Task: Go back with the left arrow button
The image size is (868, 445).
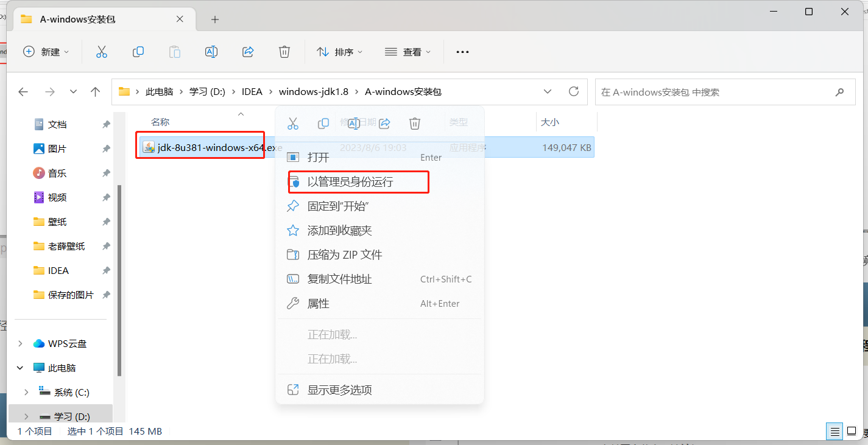Action: (x=23, y=92)
